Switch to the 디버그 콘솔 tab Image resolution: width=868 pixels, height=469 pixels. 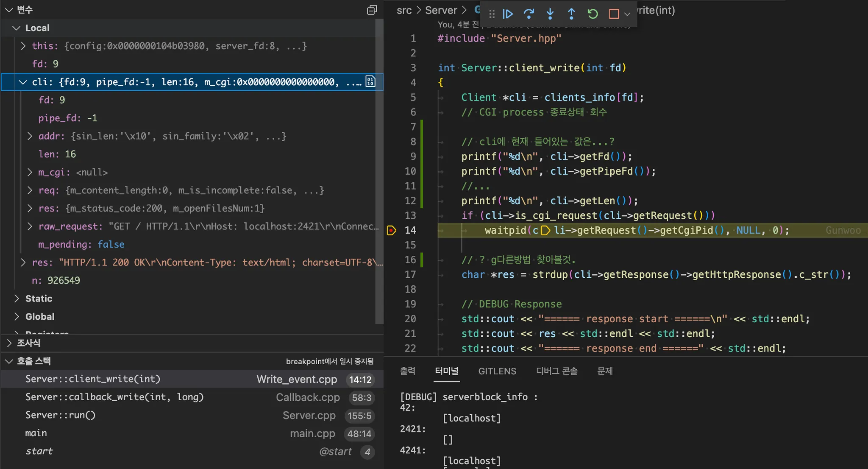pyautogui.click(x=556, y=371)
